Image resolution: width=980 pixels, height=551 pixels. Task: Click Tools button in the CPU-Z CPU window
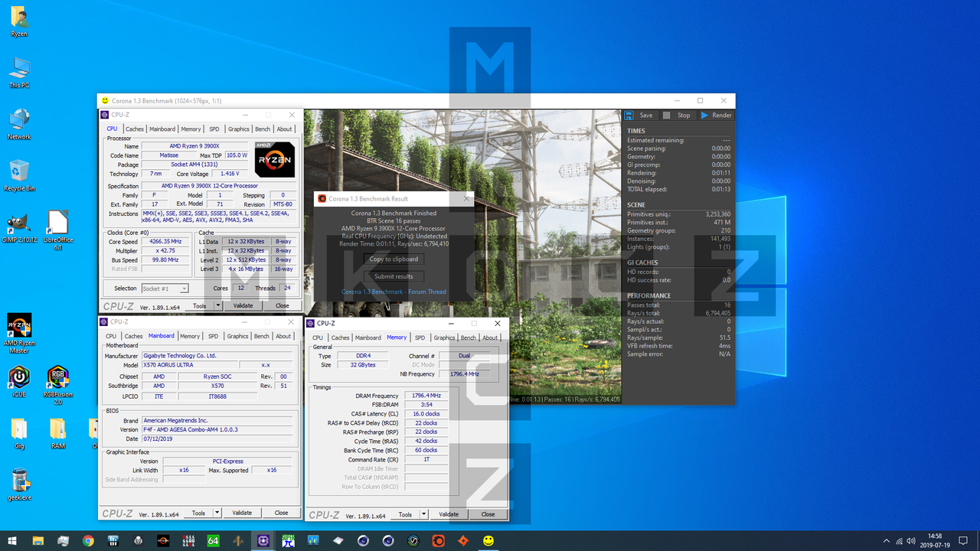tap(199, 305)
